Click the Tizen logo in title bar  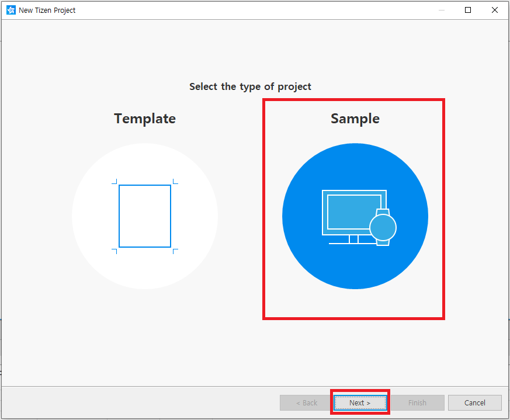tap(11, 10)
